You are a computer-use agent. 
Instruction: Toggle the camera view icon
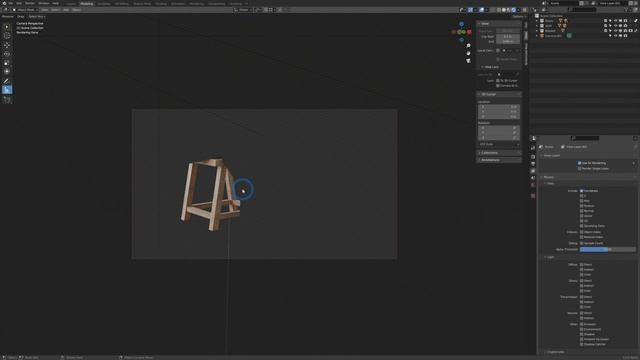pyautogui.click(x=468, y=61)
